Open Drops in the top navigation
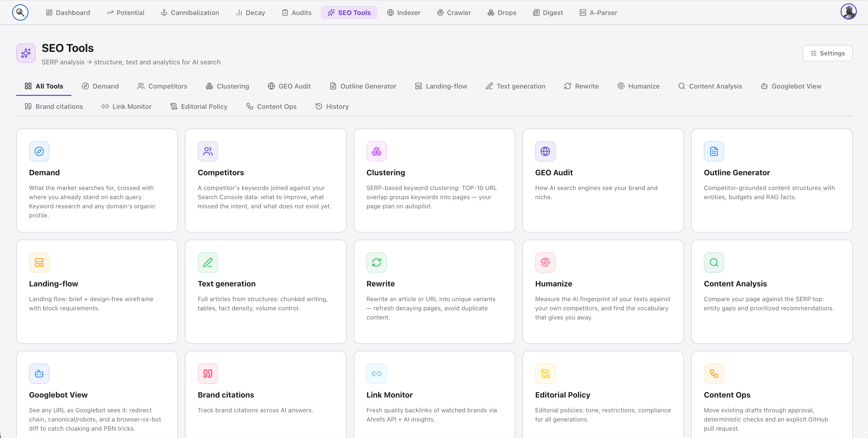This screenshot has height=438, width=868. (x=502, y=12)
